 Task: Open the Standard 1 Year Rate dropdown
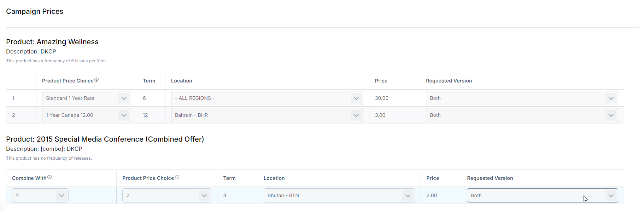86,98
